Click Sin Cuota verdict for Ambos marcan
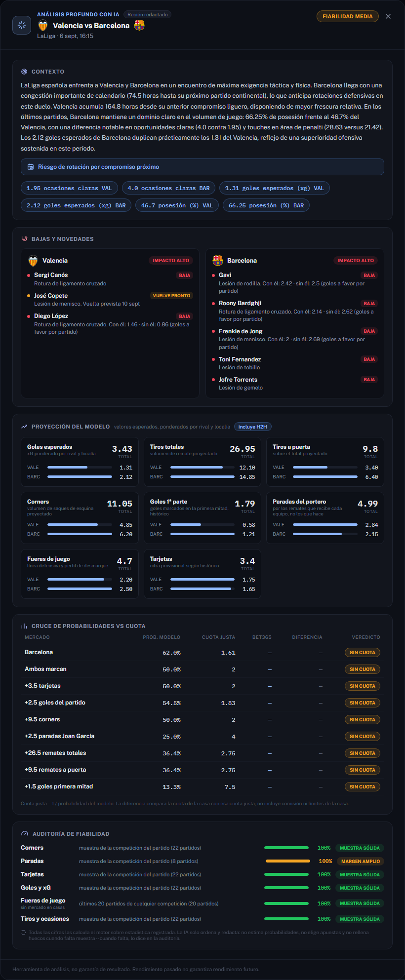The height and width of the screenshot is (980, 405). [363, 669]
